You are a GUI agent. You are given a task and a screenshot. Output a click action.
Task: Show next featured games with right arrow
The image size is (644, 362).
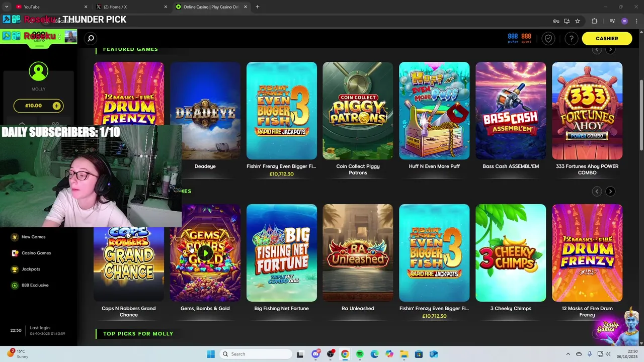[x=610, y=49]
